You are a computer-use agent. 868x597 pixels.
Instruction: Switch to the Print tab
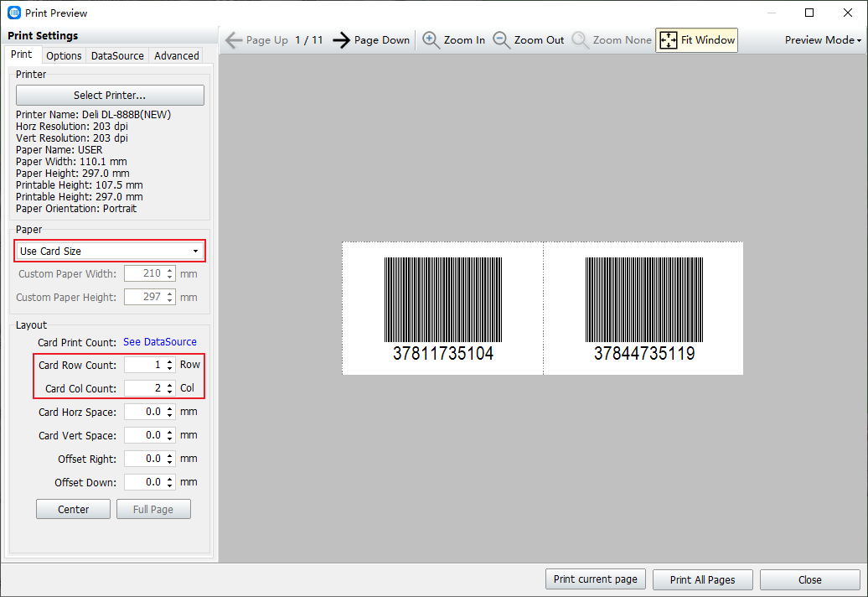tap(22, 55)
